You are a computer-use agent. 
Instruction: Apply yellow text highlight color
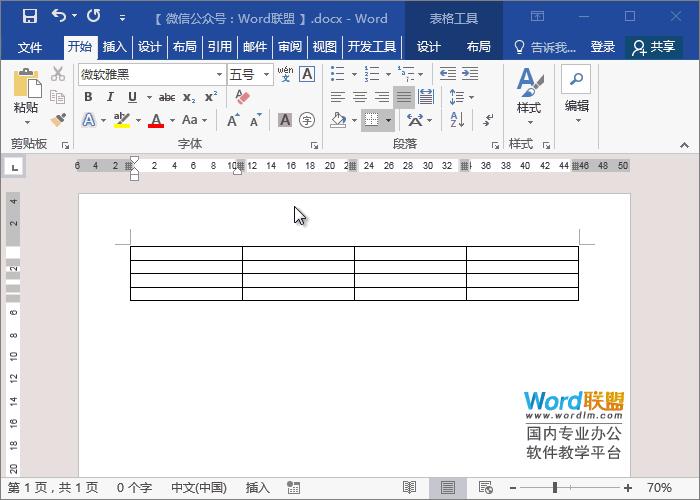(121, 120)
